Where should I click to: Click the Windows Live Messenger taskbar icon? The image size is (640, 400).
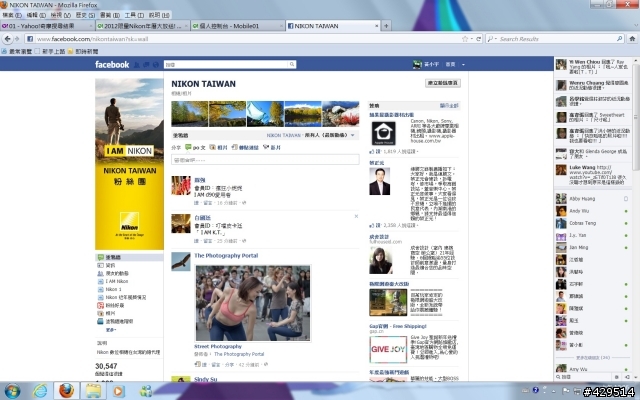[146, 391]
